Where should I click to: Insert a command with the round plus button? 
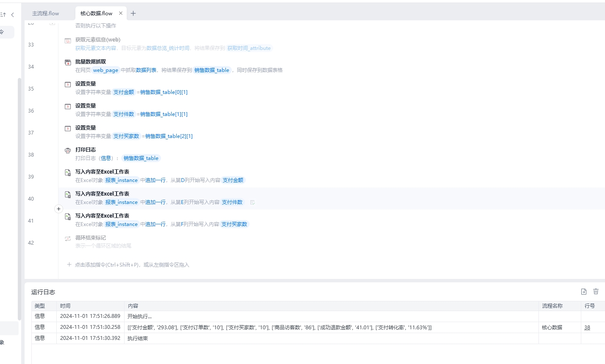[58, 209]
